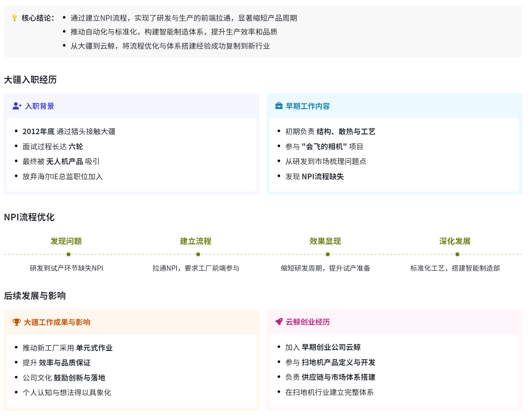Click the 入职背景 card title
Viewport: 532px width, 418px height.
click(40, 106)
